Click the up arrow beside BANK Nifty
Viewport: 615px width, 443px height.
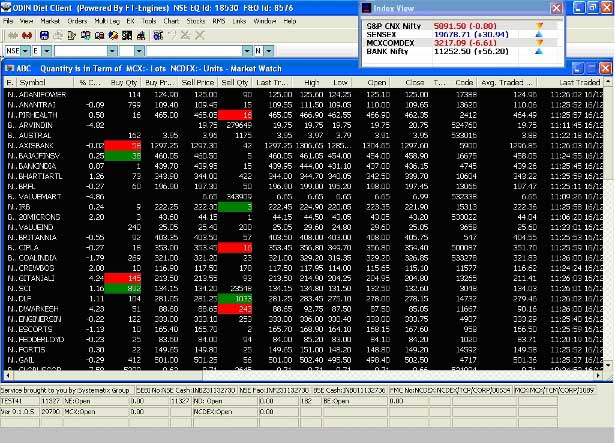click(x=540, y=51)
